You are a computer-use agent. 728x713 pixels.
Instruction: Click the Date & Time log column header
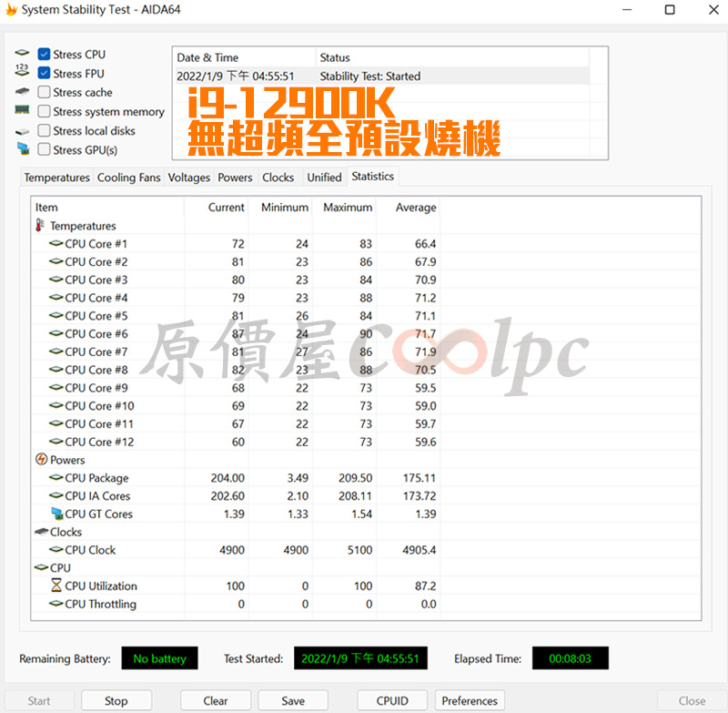[245, 57]
